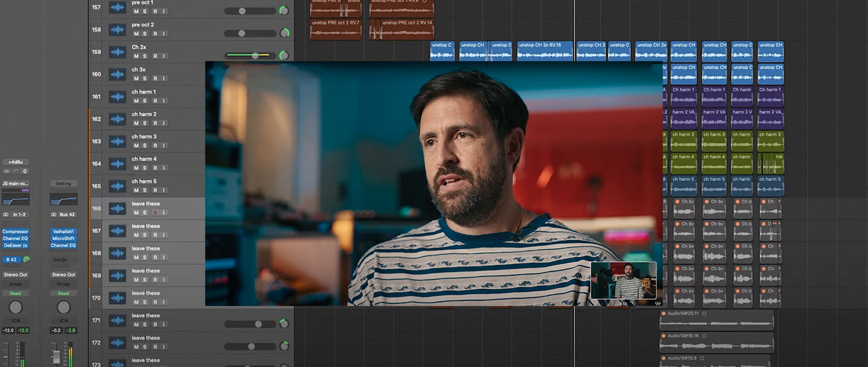This screenshot has width=868, height=367.
Task: Click the waveform icon on track 166
Action: [118, 209]
